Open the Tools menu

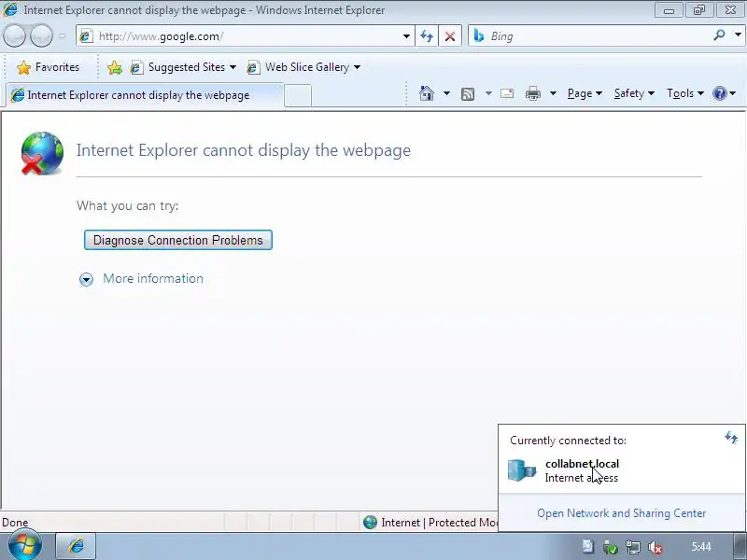coord(685,93)
